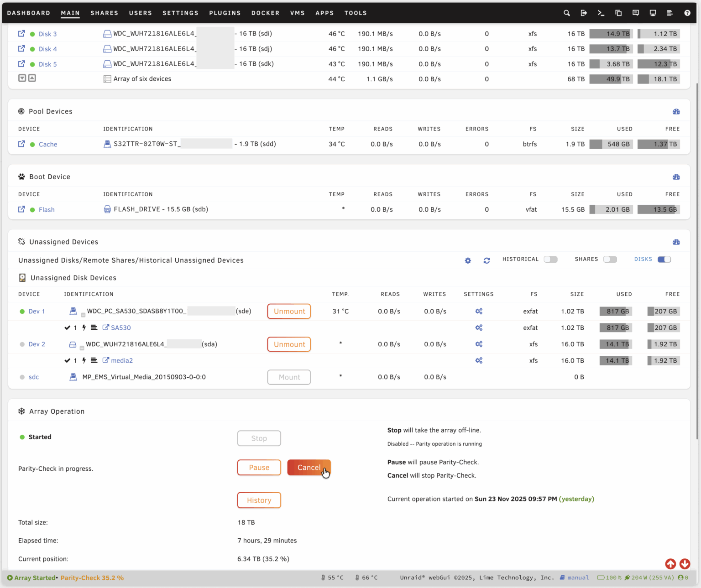The image size is (701, 588).
Task: Click the settings cog for Dev 1
Action: pyautogui.click(x=479, y=311)
